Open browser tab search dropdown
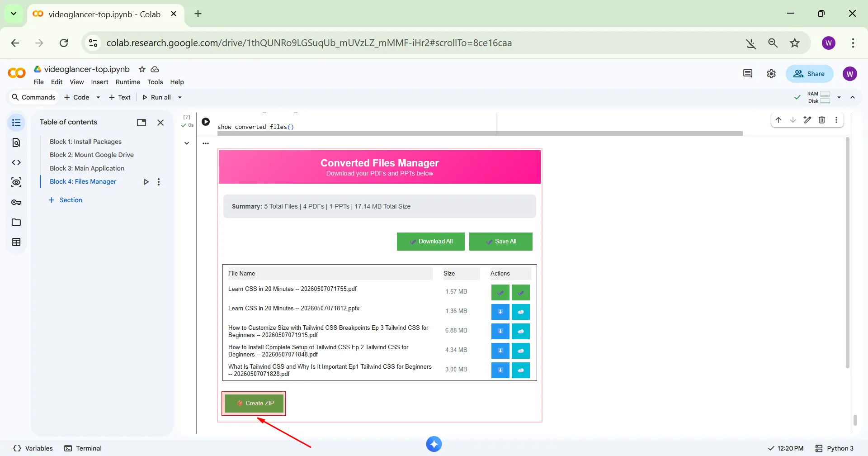 (14, 14)
